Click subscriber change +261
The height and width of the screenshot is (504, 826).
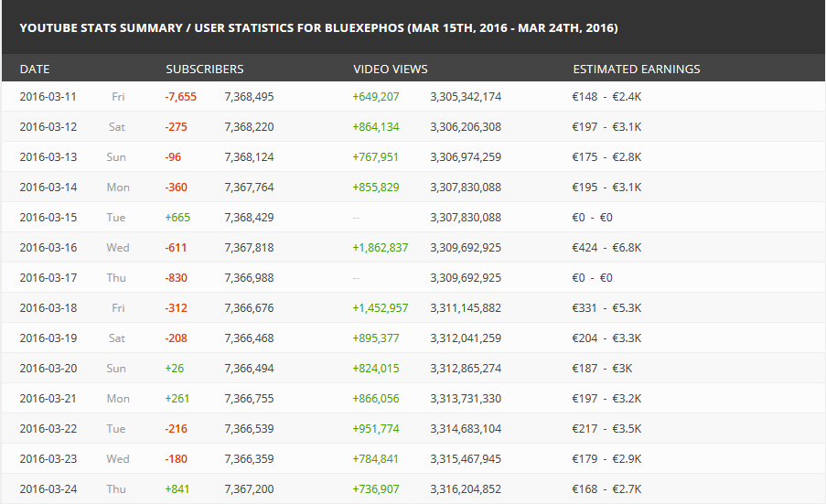pos(177,399)
